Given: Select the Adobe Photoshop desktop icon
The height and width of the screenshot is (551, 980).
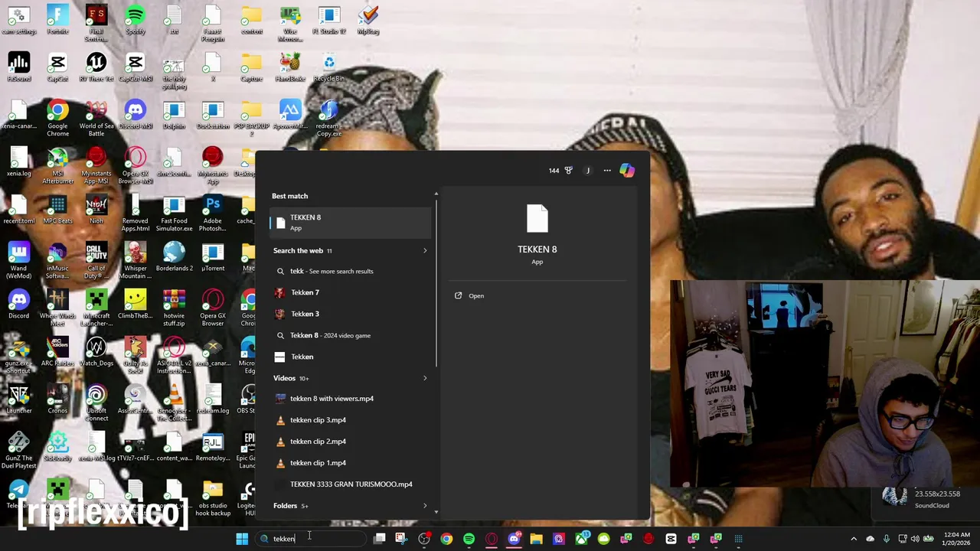Looking at the screenshot, I should click(213, 214).
